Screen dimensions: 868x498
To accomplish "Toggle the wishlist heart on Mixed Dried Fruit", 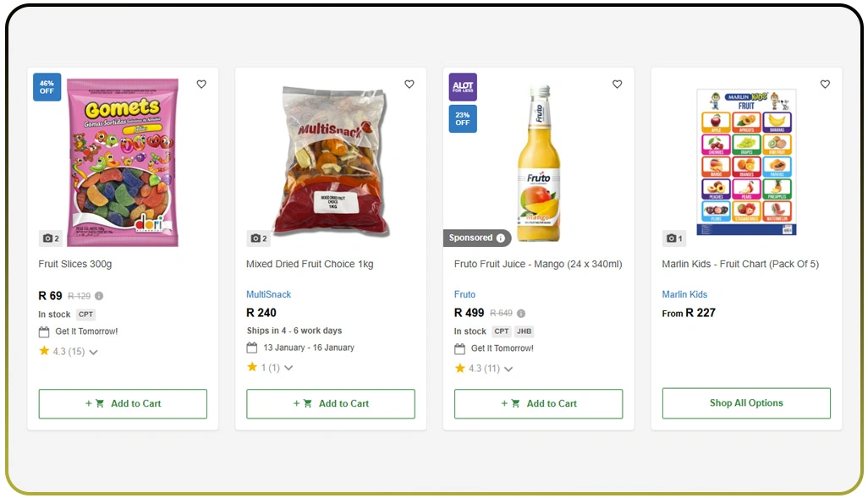I will [409, 84].
